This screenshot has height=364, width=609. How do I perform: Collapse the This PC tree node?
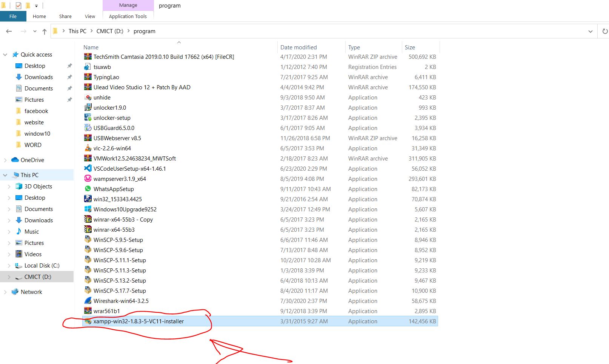point(5,175)
